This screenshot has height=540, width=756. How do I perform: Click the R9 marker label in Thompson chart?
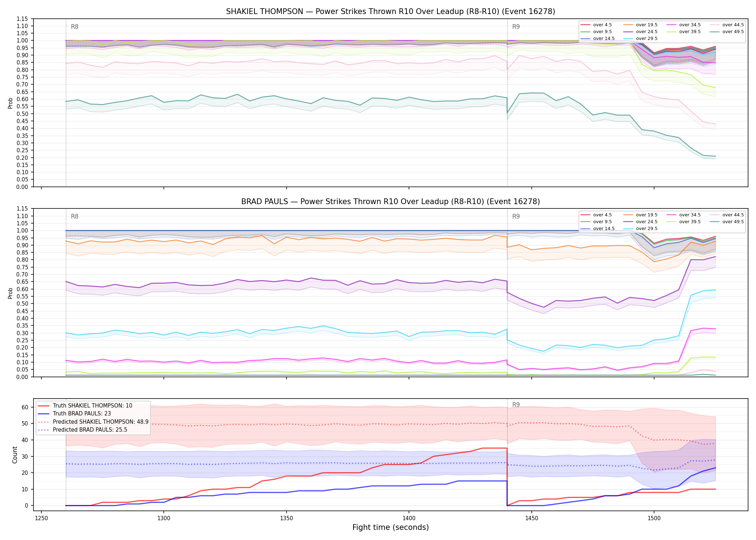(x=516, y=27)
